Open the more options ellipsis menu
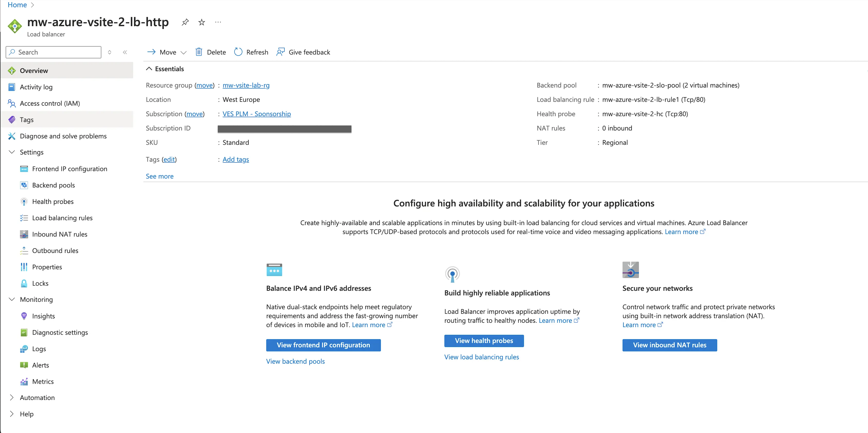This screenshot has height=433, width=868. 218,22
